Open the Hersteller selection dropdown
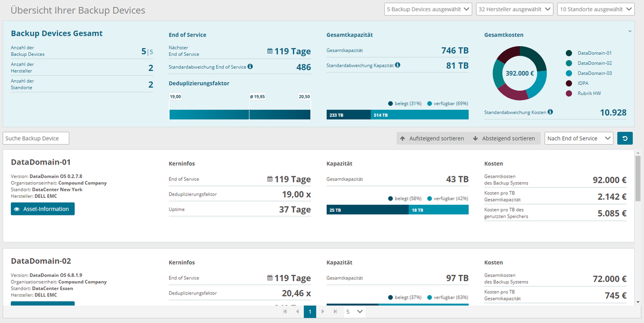 [x=514, y=9]
